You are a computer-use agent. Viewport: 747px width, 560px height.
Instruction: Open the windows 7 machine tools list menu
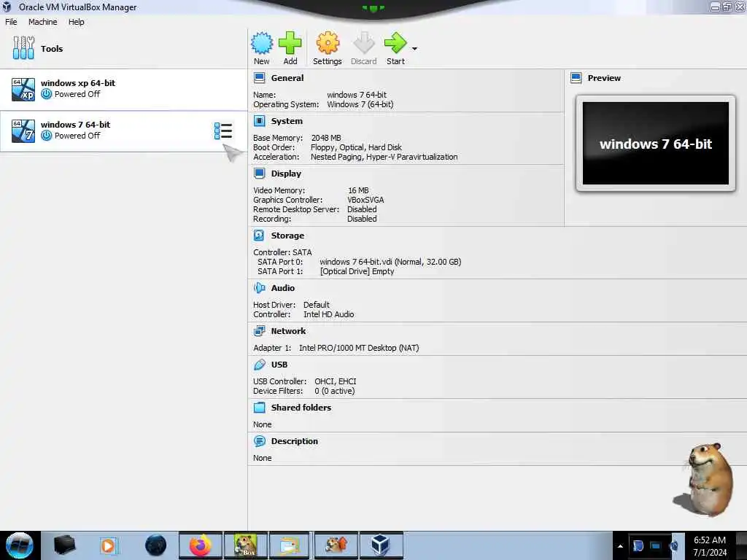[223, 131]
